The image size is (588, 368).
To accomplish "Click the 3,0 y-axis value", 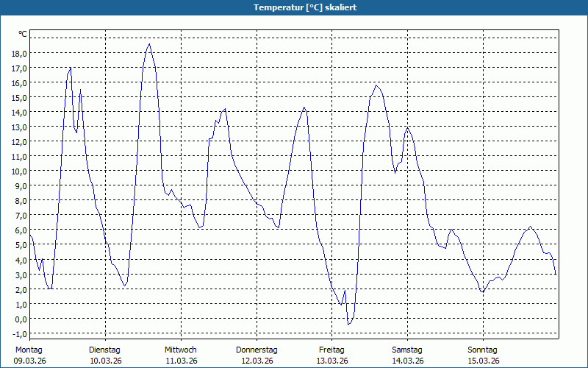I will click(x=21, y=275).
